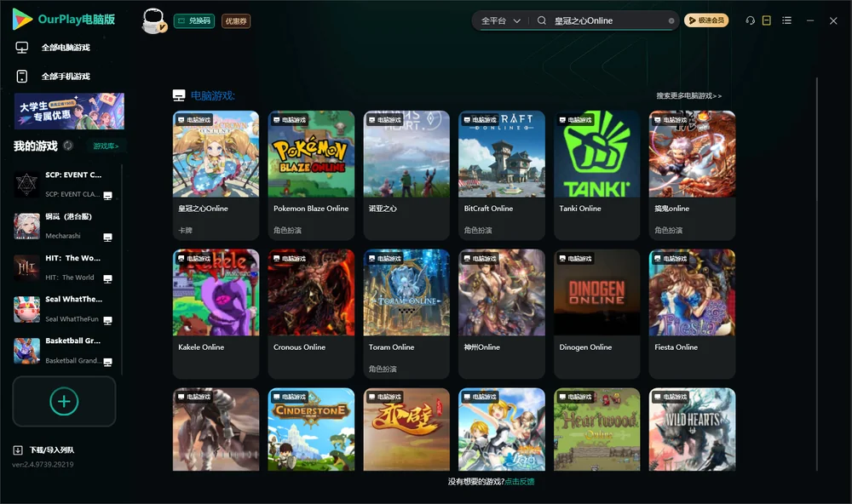The height and width of the screenshot is (504, 852).
Task: Open customer service headset icon
Action: point(751,20)
